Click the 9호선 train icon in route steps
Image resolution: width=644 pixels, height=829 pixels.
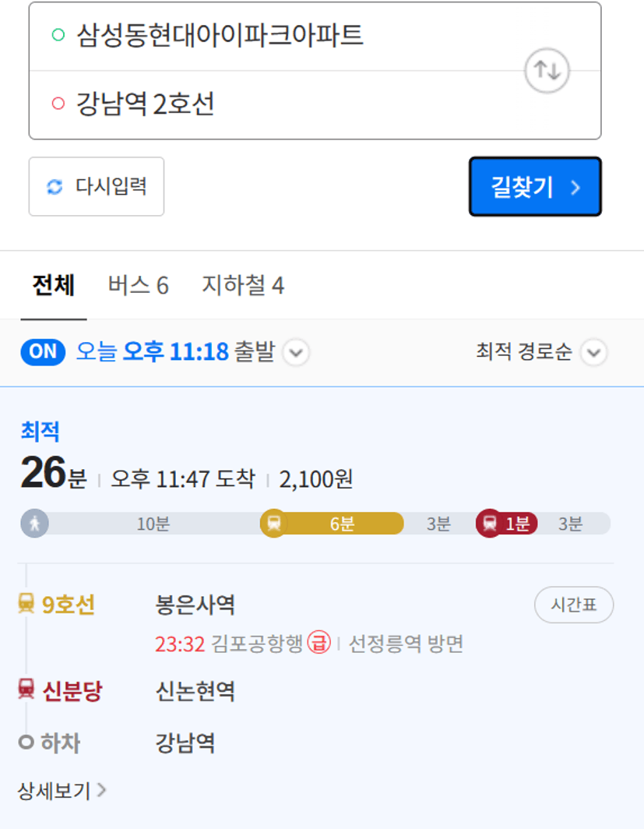pos(26,603)
